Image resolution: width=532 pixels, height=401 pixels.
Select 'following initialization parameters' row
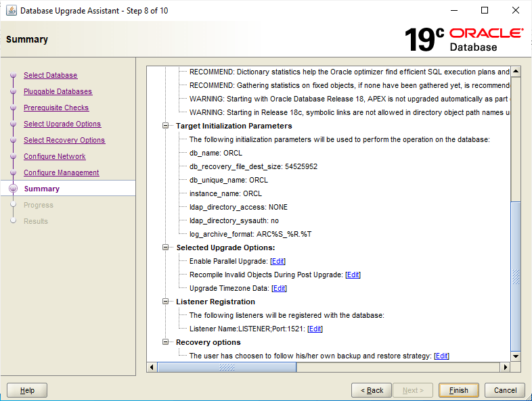340,139
